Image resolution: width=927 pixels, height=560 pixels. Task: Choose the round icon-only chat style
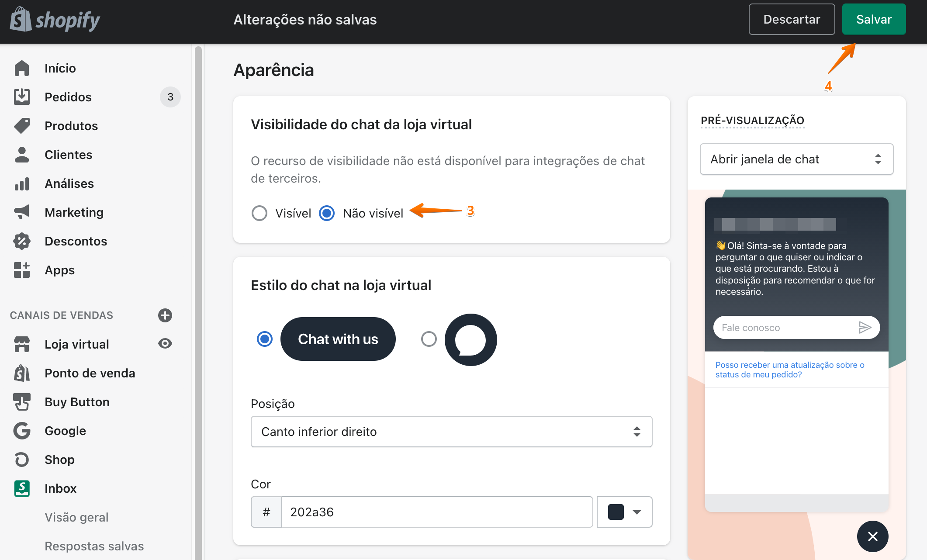429,339
